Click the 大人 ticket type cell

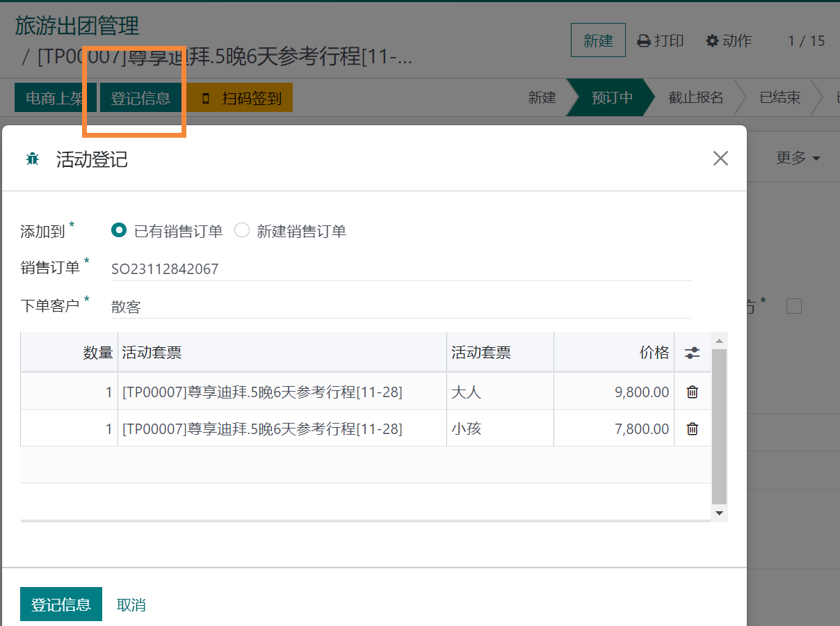click(500, 392)
